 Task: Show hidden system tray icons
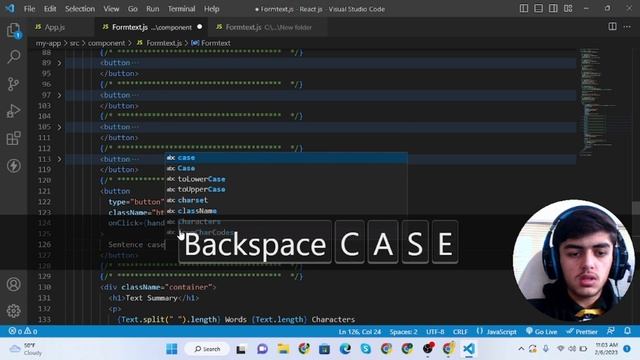(521, 349)
